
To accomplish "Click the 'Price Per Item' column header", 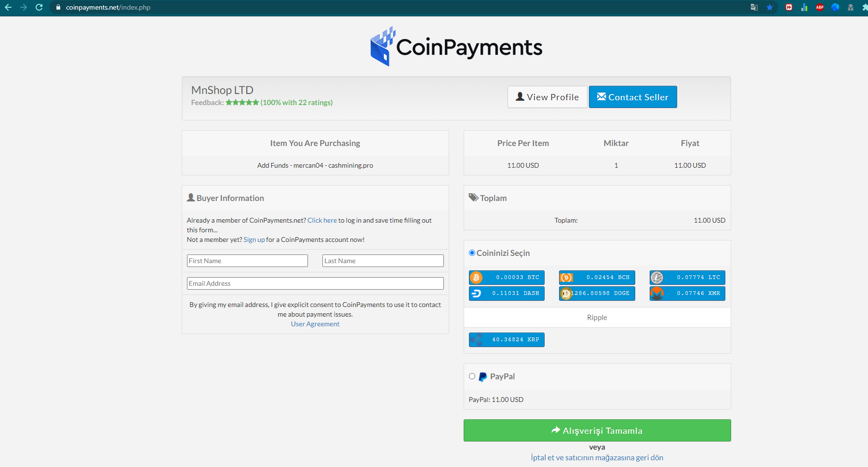I will 523,143.
